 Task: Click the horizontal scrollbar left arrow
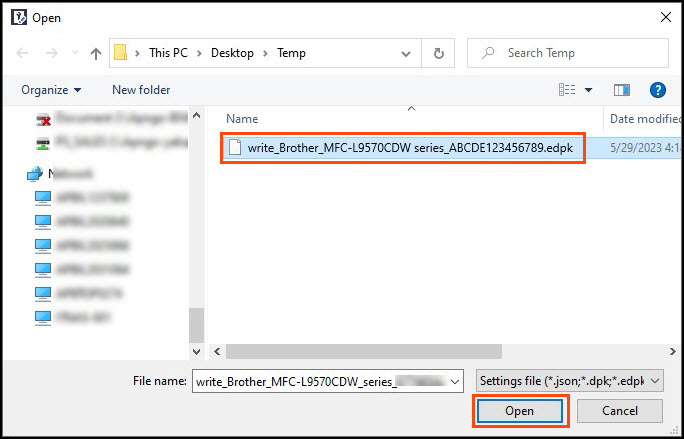coord(217,351)
